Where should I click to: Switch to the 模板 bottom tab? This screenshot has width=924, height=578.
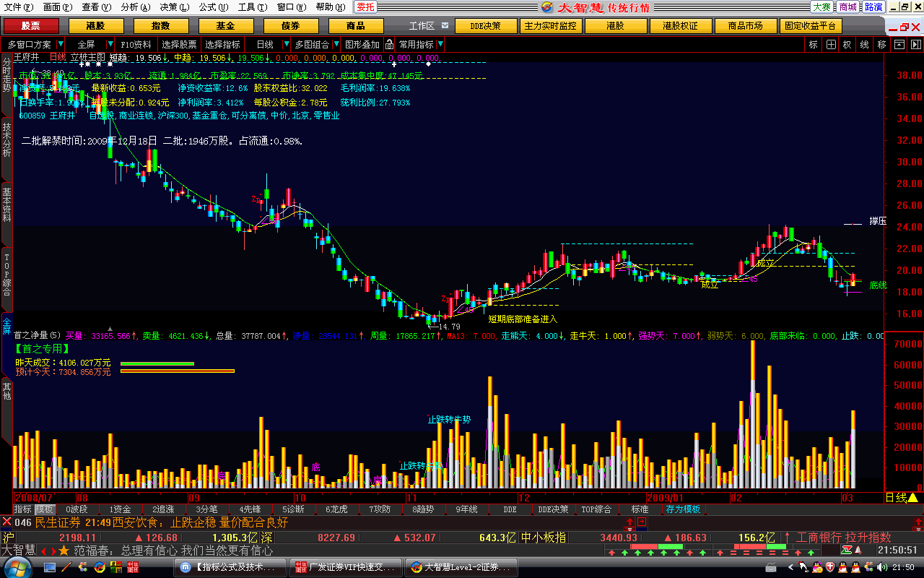[44, 509]
